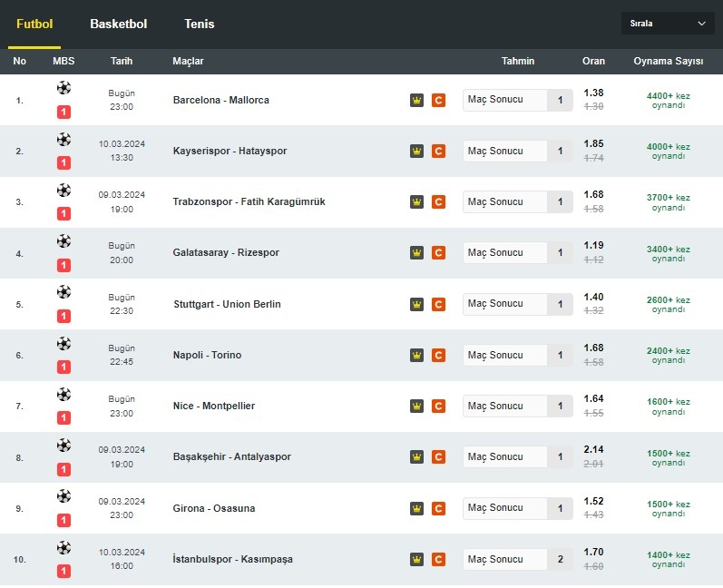723x588 pixels.
Task: Open the Tenis tab
Action: [x=200, y=24]
